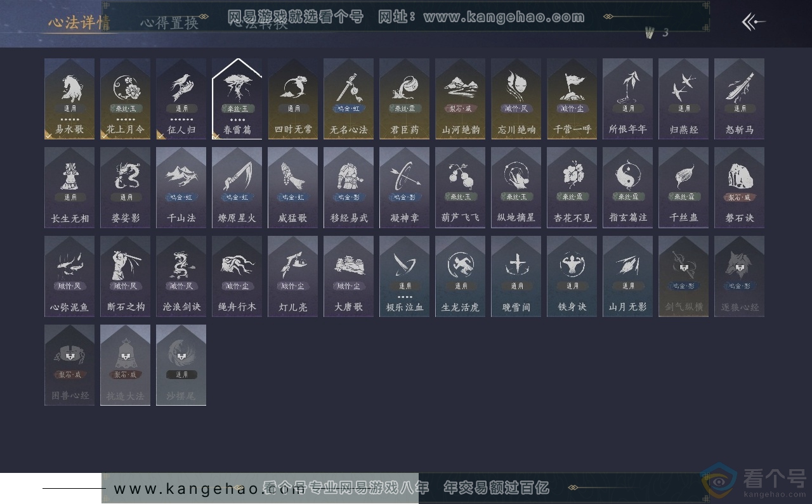Select the 易水歌 card icon
Screen dimensions: 812x504
70,99
